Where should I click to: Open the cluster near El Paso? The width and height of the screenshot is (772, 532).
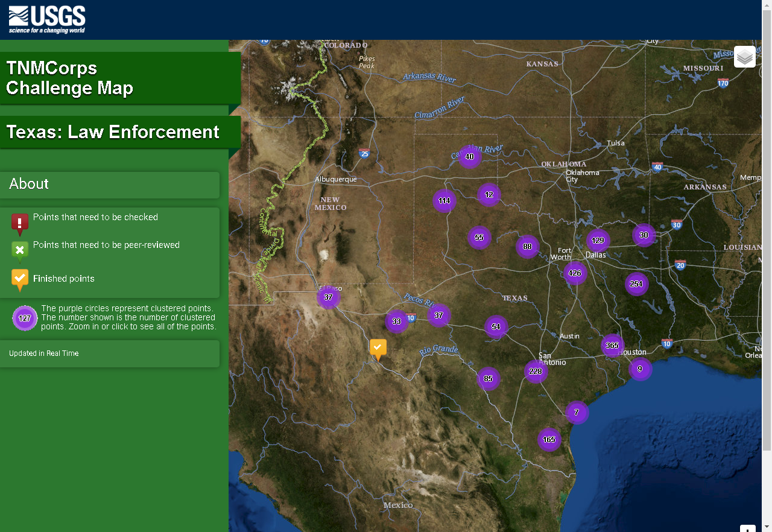[329, 297]
